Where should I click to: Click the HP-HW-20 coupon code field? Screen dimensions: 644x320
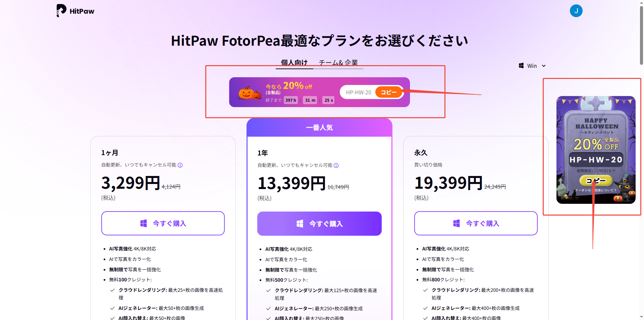click(x=358, y=92)
